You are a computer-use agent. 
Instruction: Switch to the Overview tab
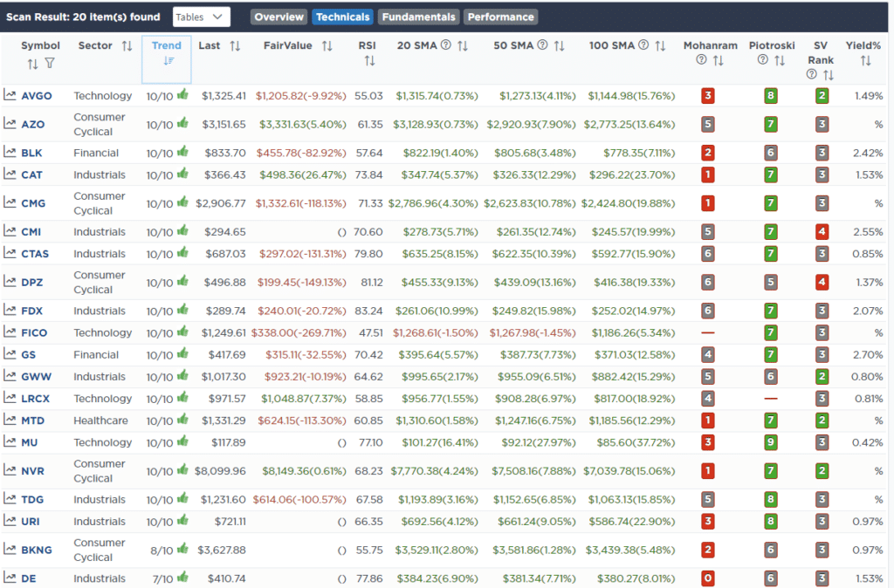tap(279, 17)
